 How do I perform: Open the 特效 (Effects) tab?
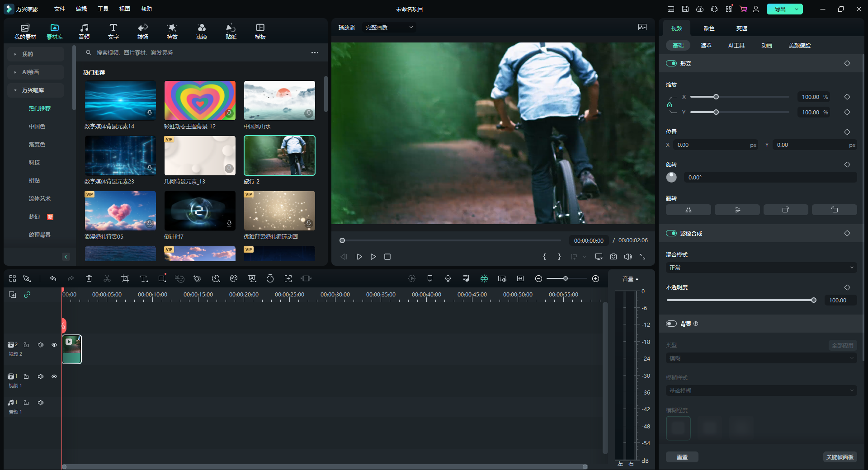[172, 32]
